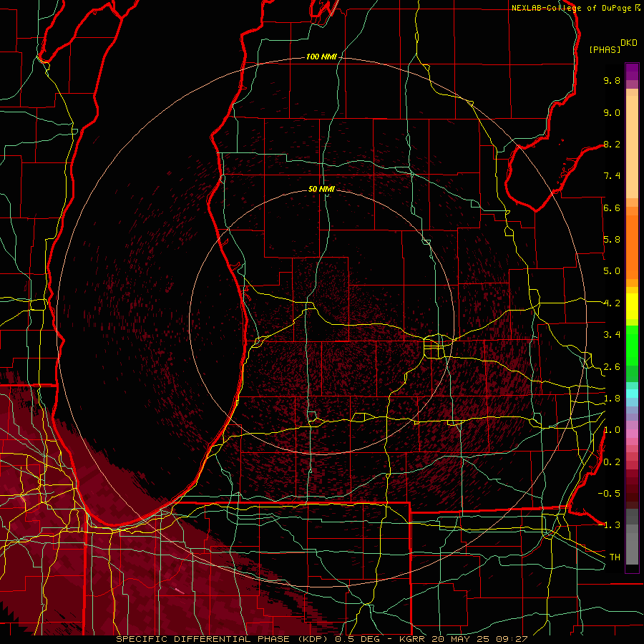Pick the pink color bar segment

[632, 434]
